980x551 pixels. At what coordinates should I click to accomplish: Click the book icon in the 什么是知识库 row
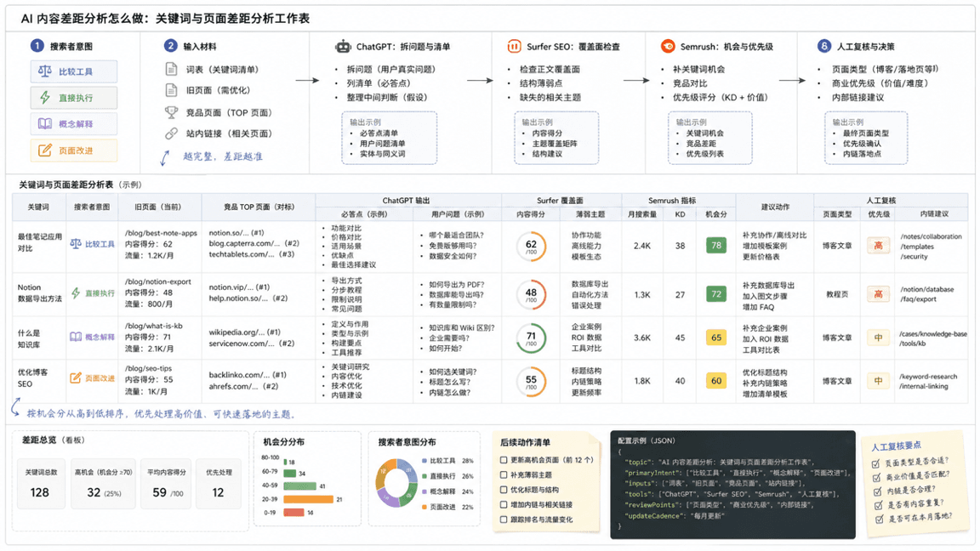point(76,337)
